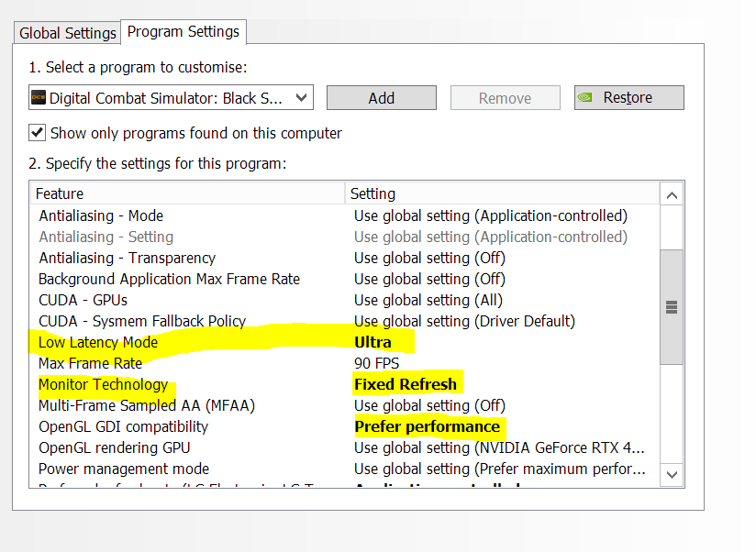
Task: Open Background Application Max Frame Rate value
Action: 429,279
